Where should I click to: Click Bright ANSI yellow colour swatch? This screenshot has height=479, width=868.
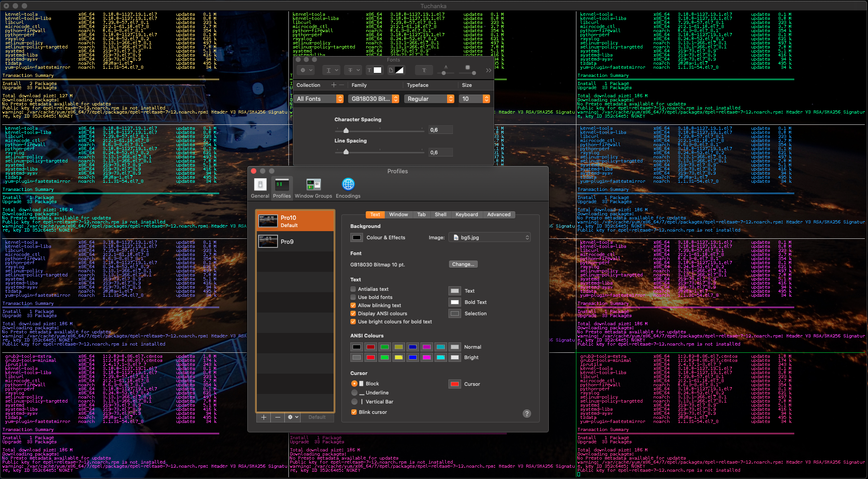click(399, 357)
